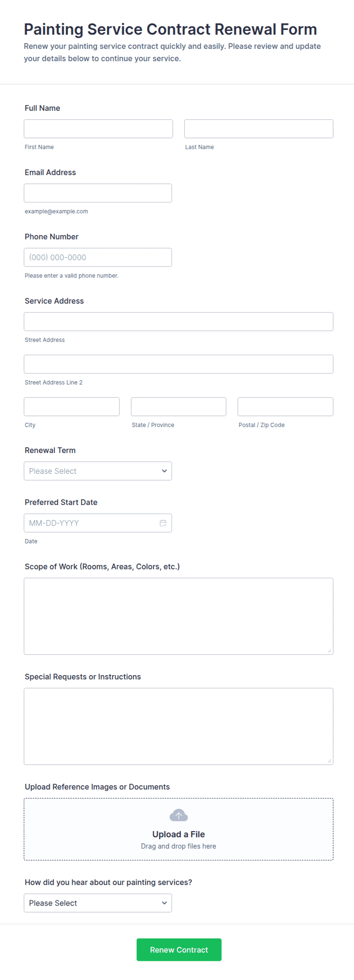The image size is (354, 980).
Task: Click the Street Address field
Action: [179, 321]
